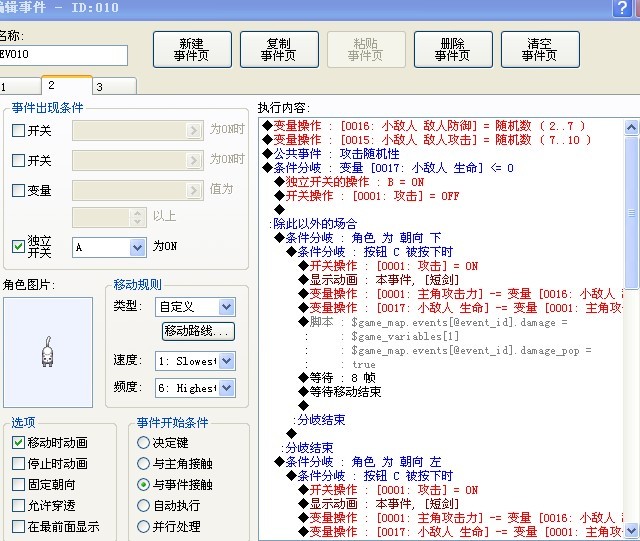Enable the second 开关 condition checkbox
The height and width of the screenshot is (541, 640).
18,160
